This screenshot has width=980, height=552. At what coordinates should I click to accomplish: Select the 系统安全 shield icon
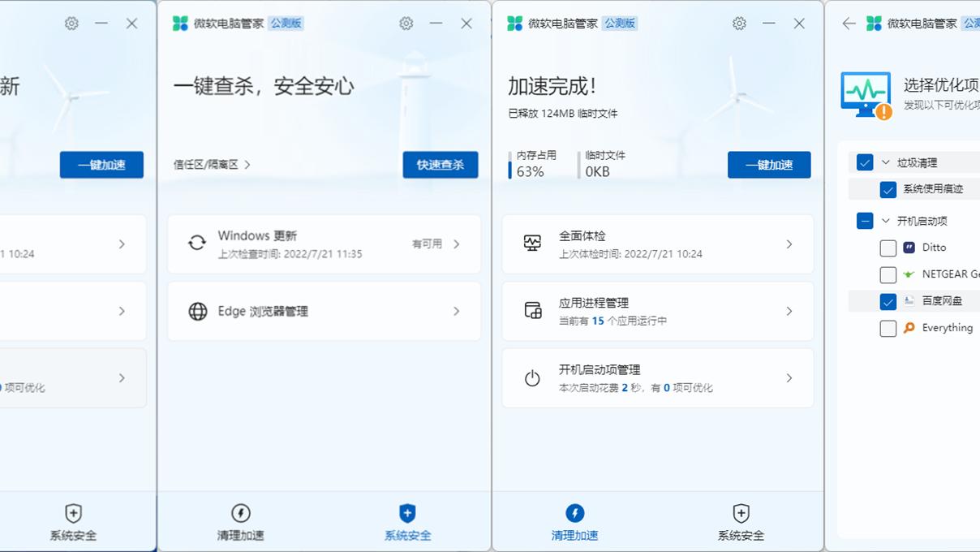pyautogui.click(x=406, y=514)
